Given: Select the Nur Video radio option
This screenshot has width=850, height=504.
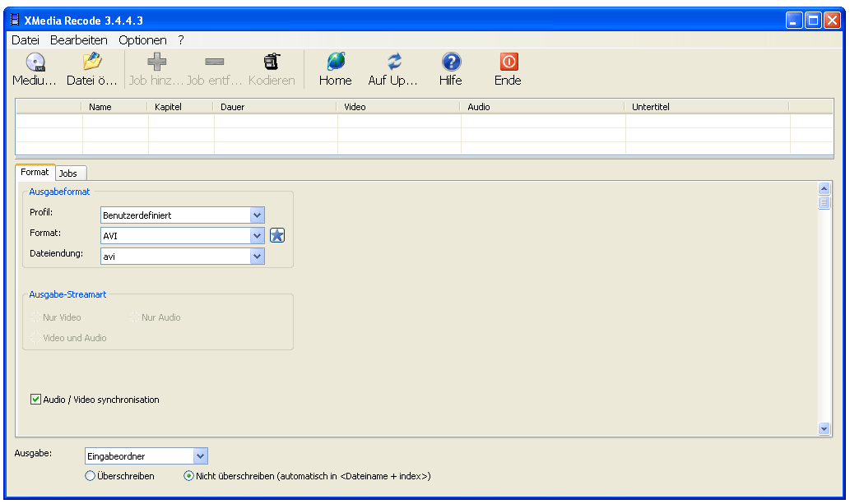Looking at the screenshot, I should pyautogui.click(x=35, y=317).
